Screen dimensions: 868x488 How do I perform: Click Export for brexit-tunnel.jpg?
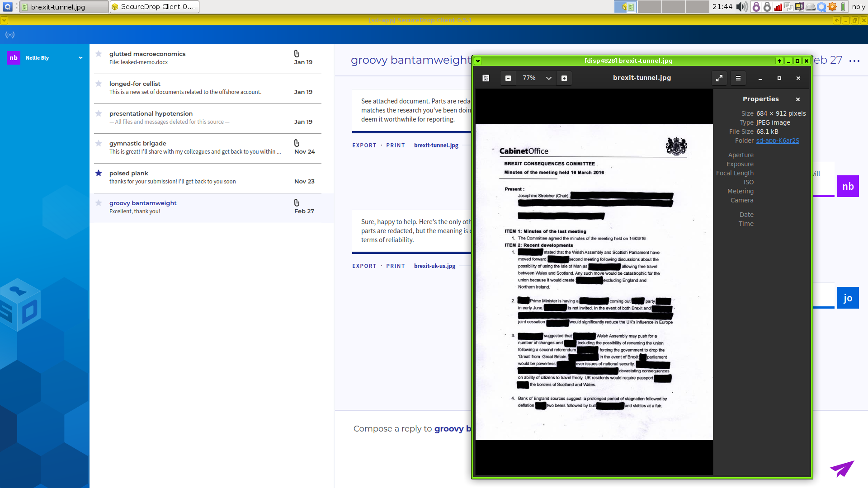coord(364,145)
